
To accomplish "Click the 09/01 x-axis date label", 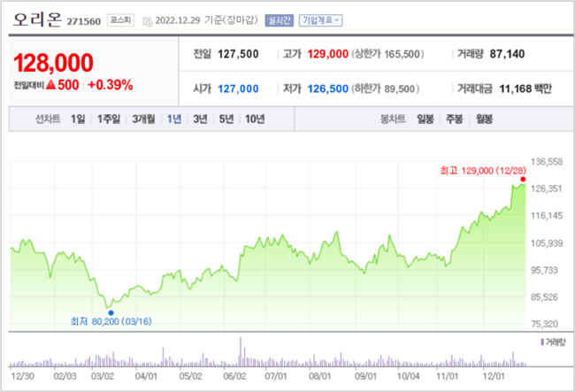I will click(x=365, y=376).
